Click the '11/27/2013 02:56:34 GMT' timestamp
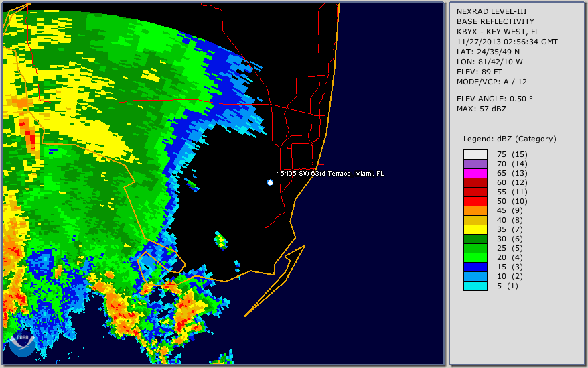The width and height of the screenshot is (588, 368). point(507,42)
